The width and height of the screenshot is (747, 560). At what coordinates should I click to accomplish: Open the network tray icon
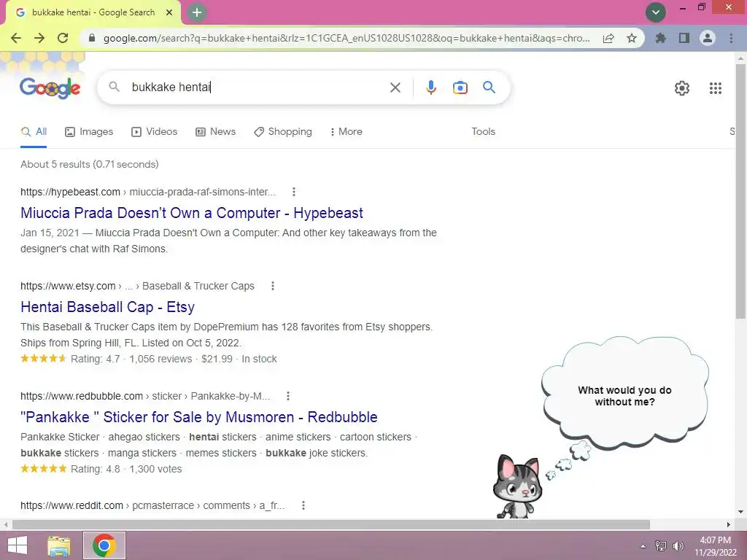pos(661,546)
